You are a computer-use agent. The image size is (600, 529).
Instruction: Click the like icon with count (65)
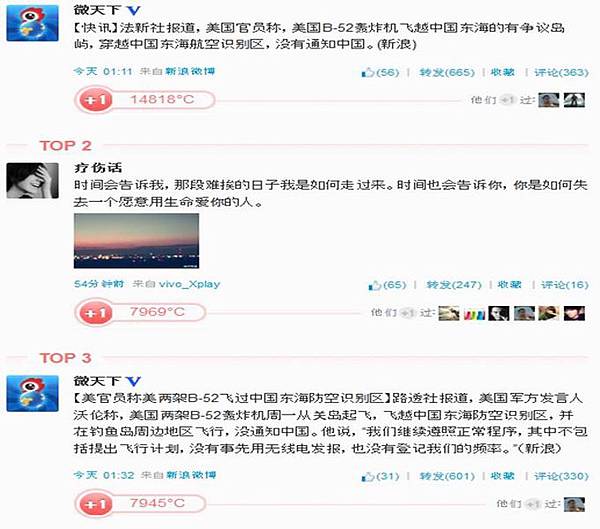point(375,285)
